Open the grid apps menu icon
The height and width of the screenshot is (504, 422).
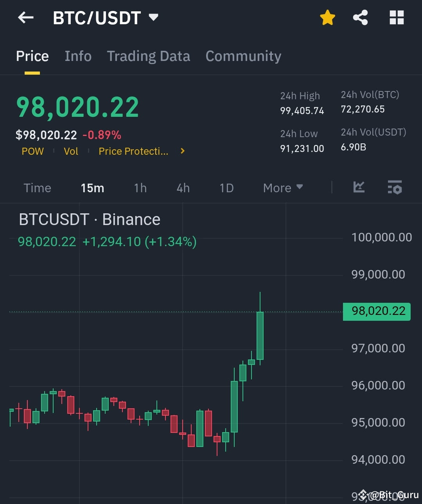(x=396, y=18)
